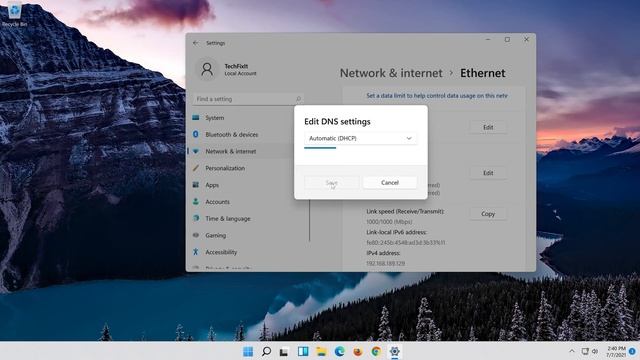Click the System monitor icon
This screenshot has width=640, height=360.
tap(196, 118)
